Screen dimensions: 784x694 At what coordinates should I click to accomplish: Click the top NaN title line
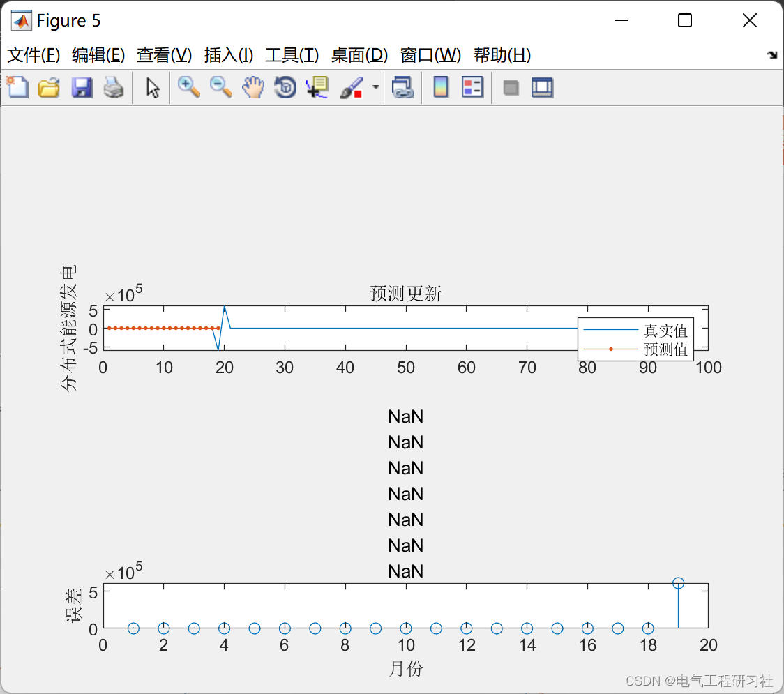(405, 416)
